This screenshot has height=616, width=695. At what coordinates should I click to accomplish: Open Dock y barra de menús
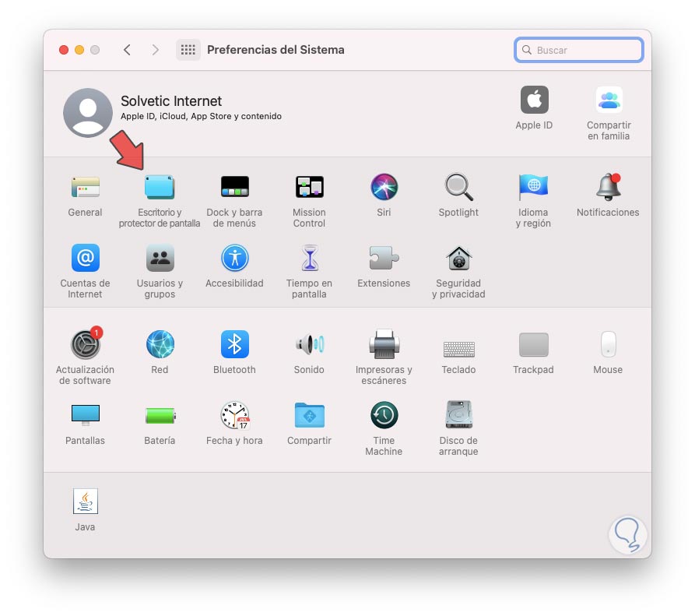pyautogui.click(x=234, y=187)
